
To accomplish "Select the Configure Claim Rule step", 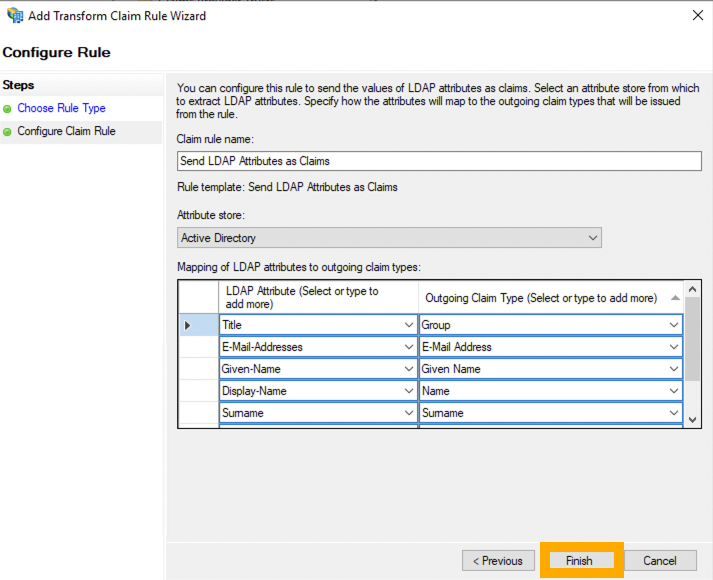I will [66, 131].
